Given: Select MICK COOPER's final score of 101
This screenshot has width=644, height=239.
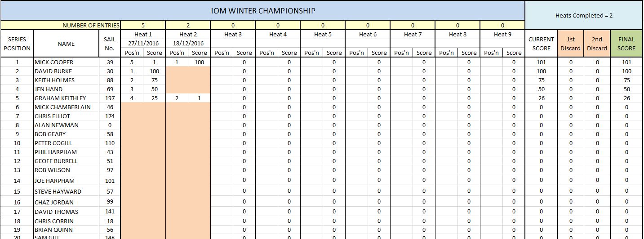Looking at the screenshot, I should pos(626,62).
